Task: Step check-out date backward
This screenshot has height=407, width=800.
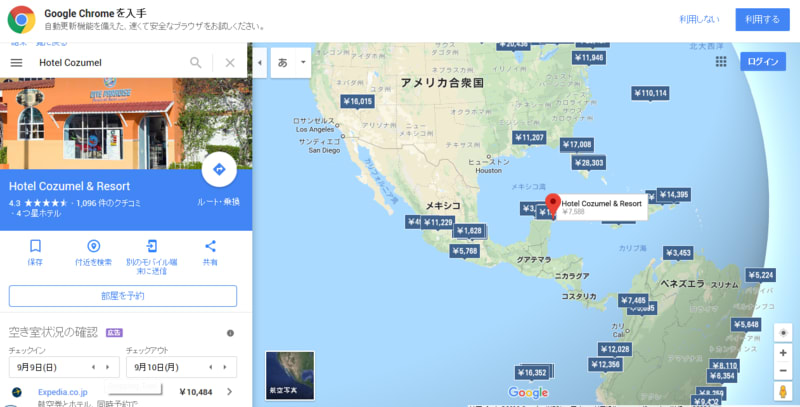Action: tap(211, 367)
